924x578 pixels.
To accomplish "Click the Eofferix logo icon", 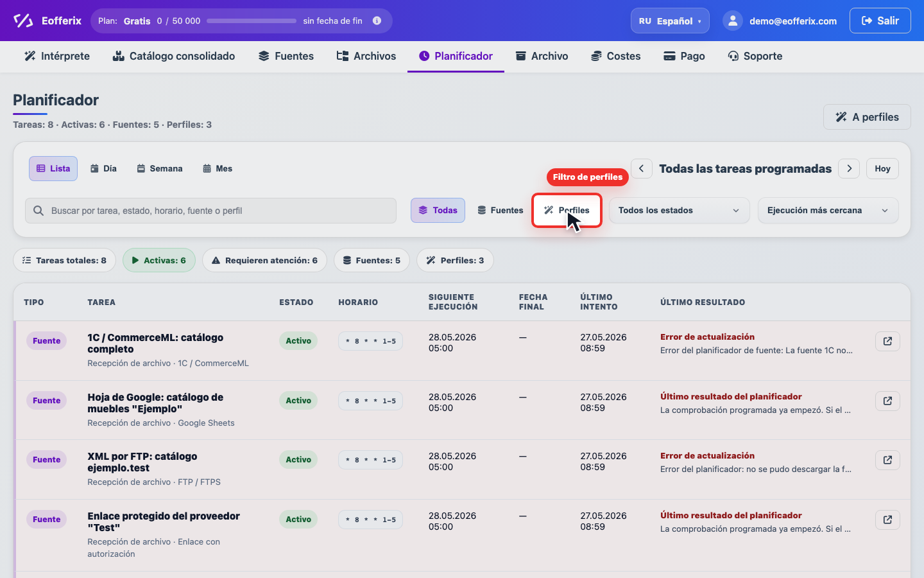I will [23, 21].
